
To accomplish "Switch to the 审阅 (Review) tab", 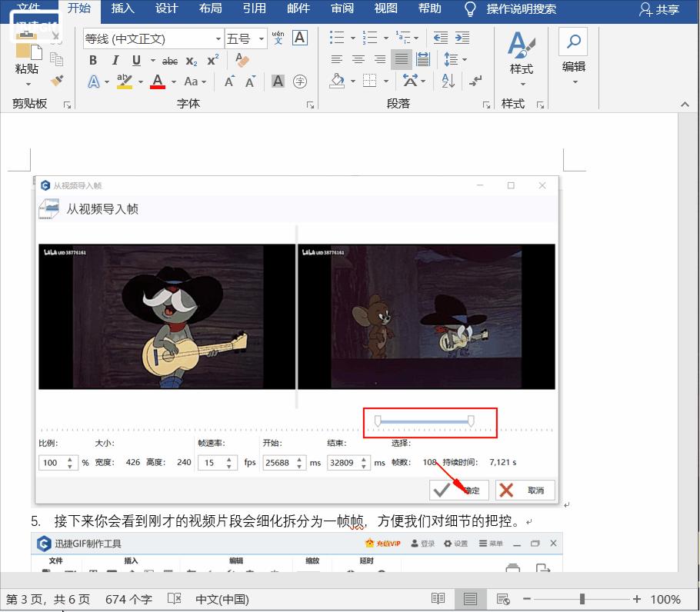I will [342, 9].
